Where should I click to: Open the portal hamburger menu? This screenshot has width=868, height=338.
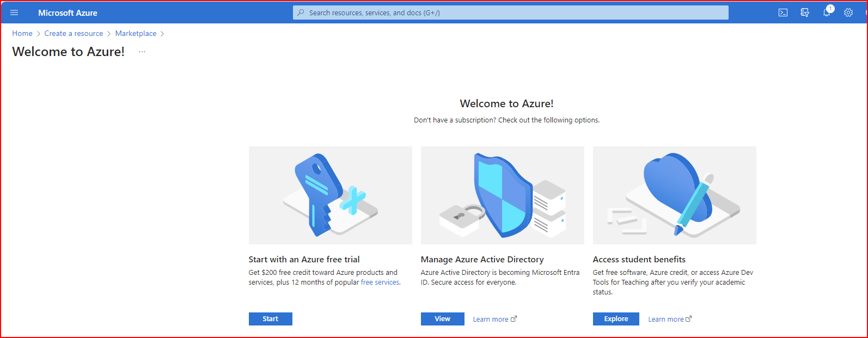click(x=14, y=13)
